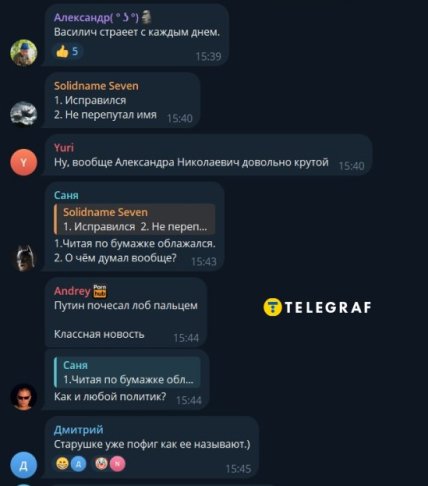Open the sender name Yuri
Viewport: 428px width, 486px height.
[64, 148]
